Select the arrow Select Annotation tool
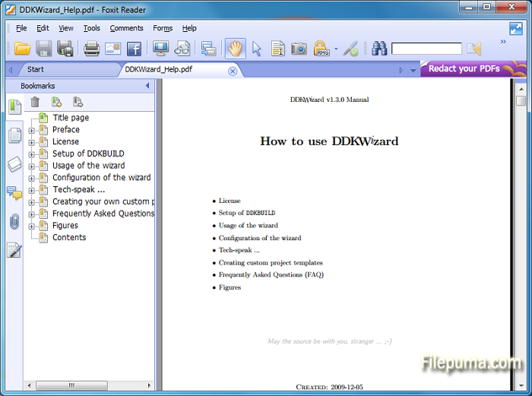Screen dimensions: 532x396 [257, 49]
